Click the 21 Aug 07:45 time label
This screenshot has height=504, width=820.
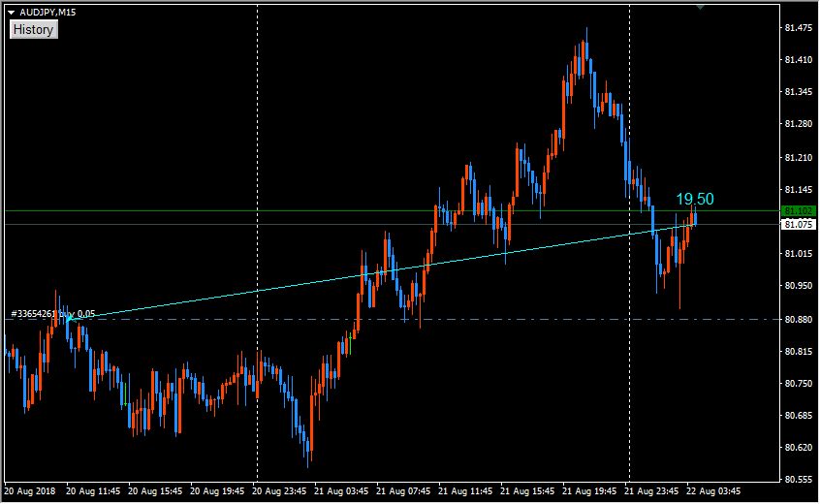(403, 491)
